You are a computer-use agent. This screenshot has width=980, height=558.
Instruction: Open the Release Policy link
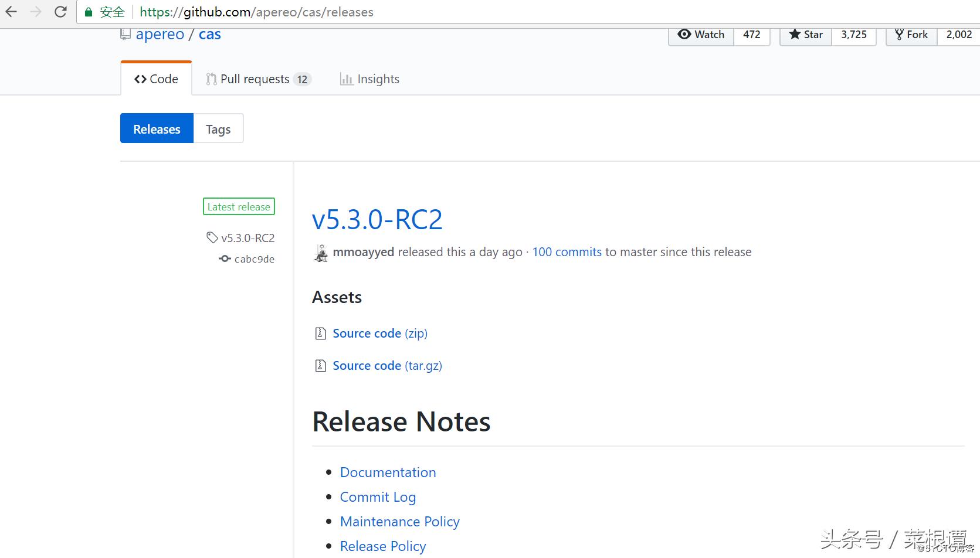tap(383, 546)
